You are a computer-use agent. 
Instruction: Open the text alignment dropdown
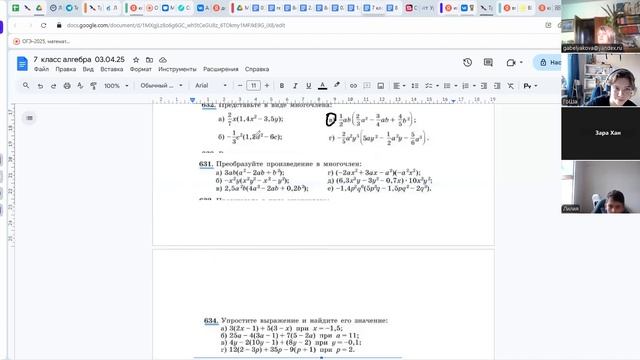coord(399,86)
